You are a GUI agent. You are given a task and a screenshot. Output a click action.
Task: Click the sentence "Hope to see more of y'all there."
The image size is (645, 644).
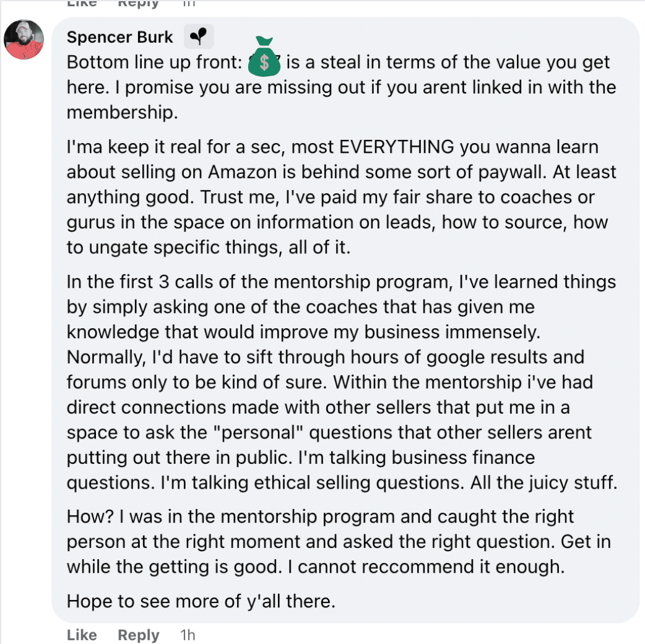[x=201, y=601]
